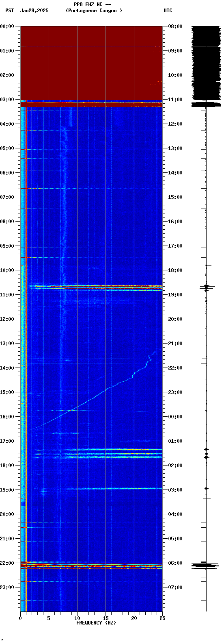Click the UTC time label 11:00
This screenshot has height=644, width=224.
175,99
